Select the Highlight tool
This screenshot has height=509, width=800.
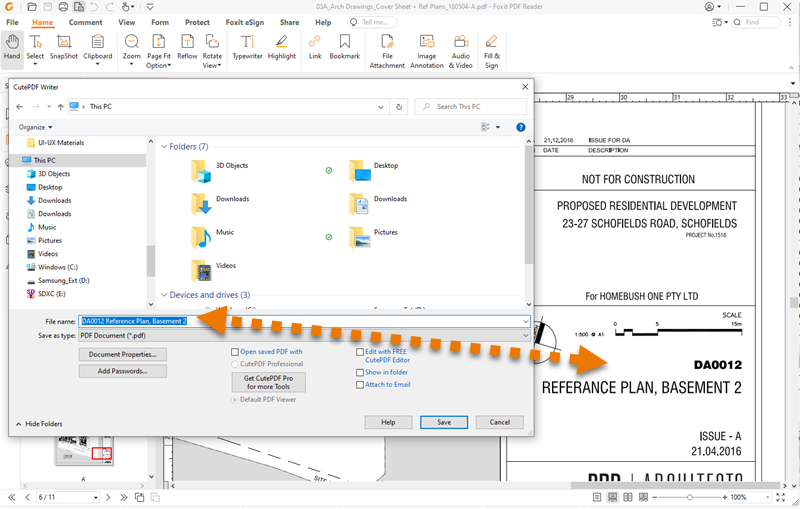tap(282, 47)
